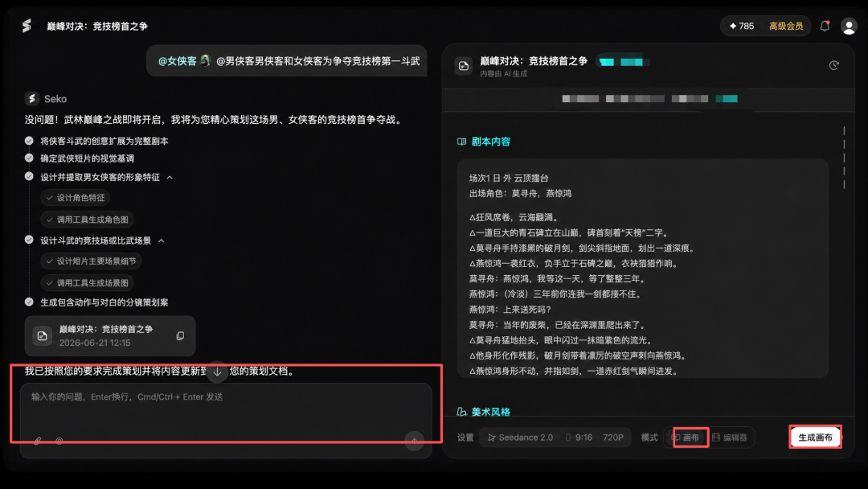Click the document icon on the chat document card
This screenshot has width=868, height=489.
(x=42, y=335)
